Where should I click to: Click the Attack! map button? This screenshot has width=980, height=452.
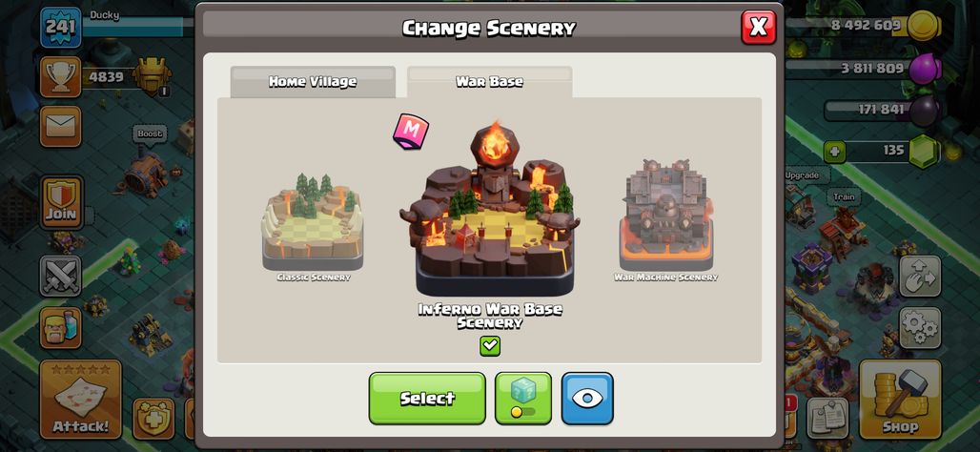pyautogui.click(x=81, y=399)
